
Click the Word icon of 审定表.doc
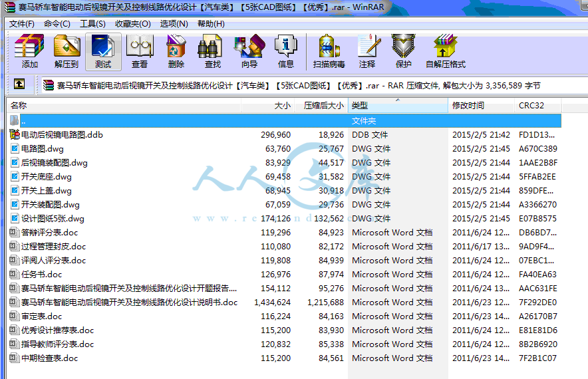pyautogui.click(x=14, y=316)
